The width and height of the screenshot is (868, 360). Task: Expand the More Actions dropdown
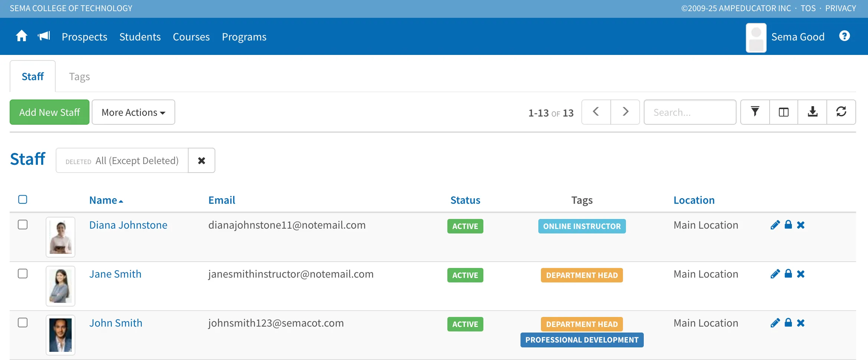coord(133,112)
